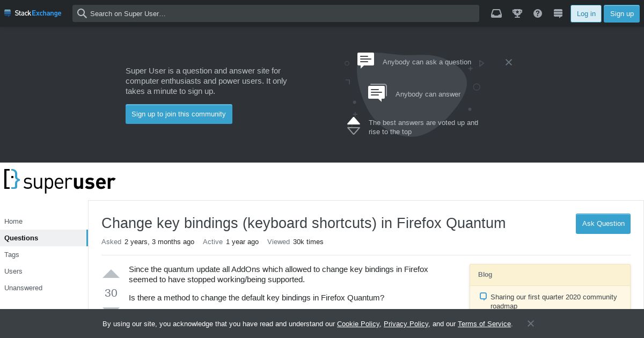
Task: Open the achievements trophy icon
Action: coord(517,13)
